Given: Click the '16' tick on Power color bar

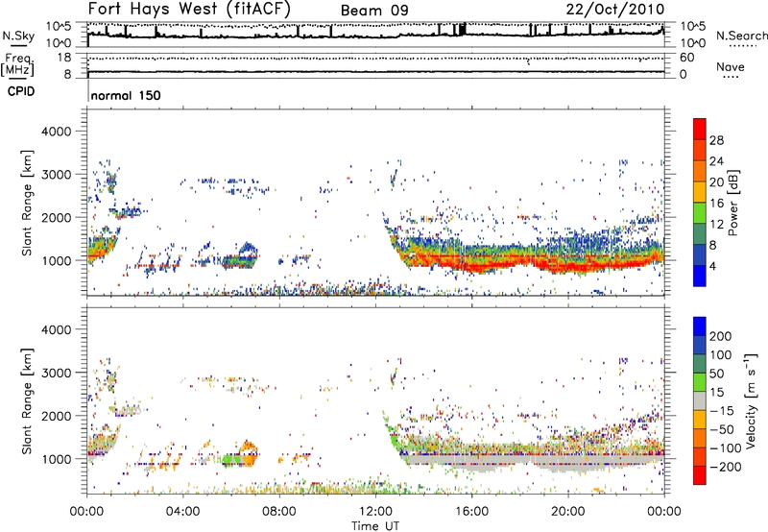Looking at the screenshot, I should 716,204.
